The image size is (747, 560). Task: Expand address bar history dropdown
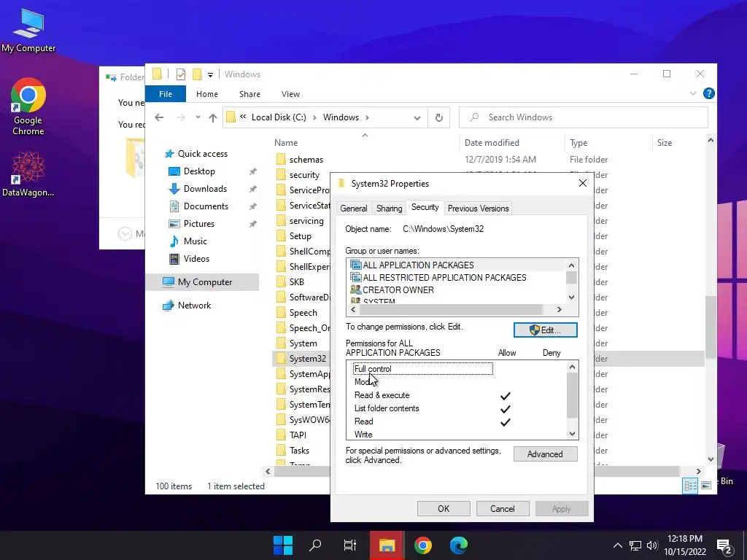(417, 118)
